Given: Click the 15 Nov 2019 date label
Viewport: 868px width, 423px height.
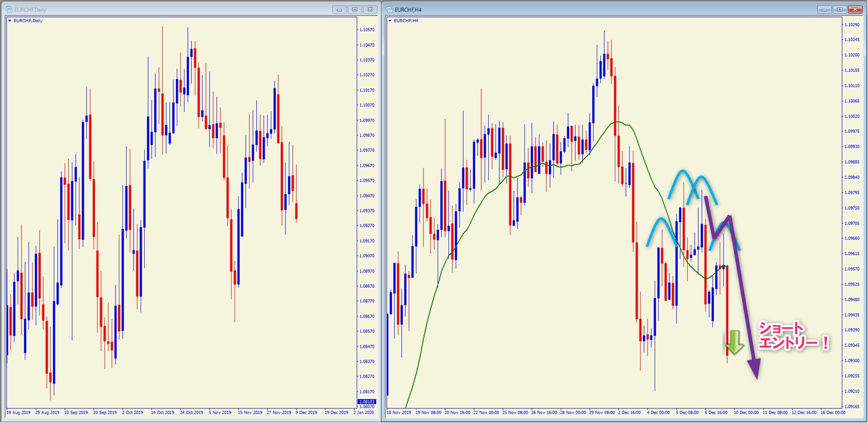Looking at the screenshot, I should (x=250, y=413).
